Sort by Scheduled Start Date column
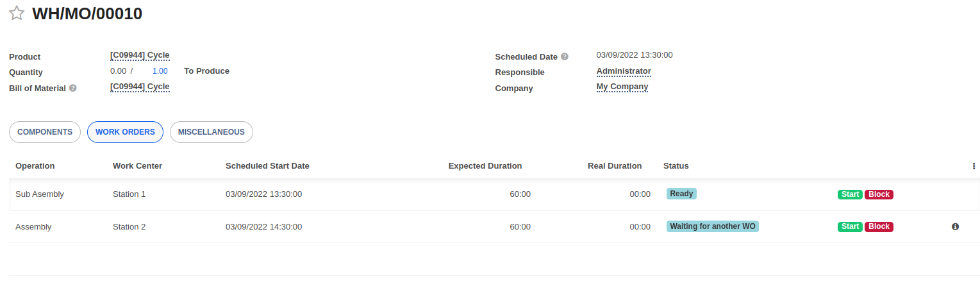980x286 pixels. tap(267, 166)
